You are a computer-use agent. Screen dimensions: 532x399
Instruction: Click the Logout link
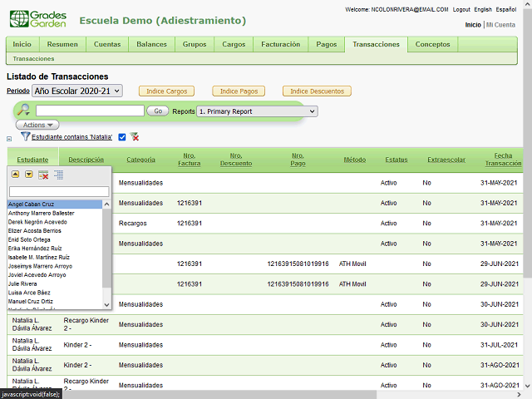461,9
